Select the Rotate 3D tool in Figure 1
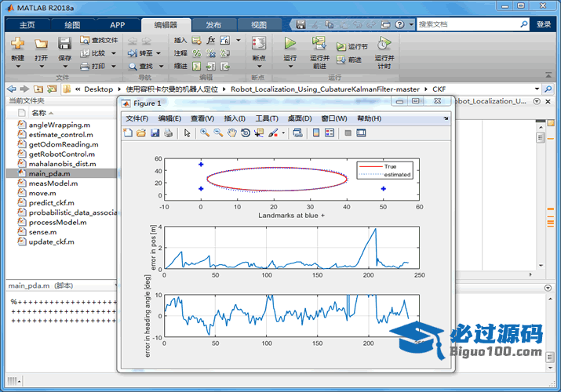561x392 pixels. (246, 133)
